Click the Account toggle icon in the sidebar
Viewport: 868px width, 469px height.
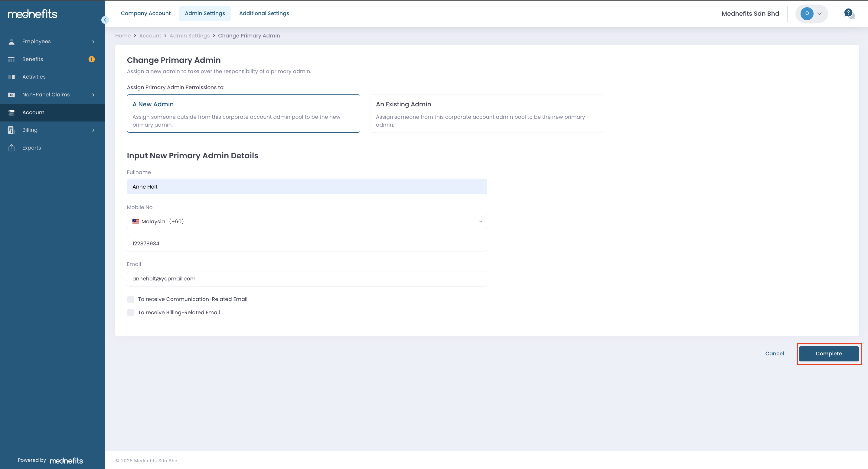[11, 112]
